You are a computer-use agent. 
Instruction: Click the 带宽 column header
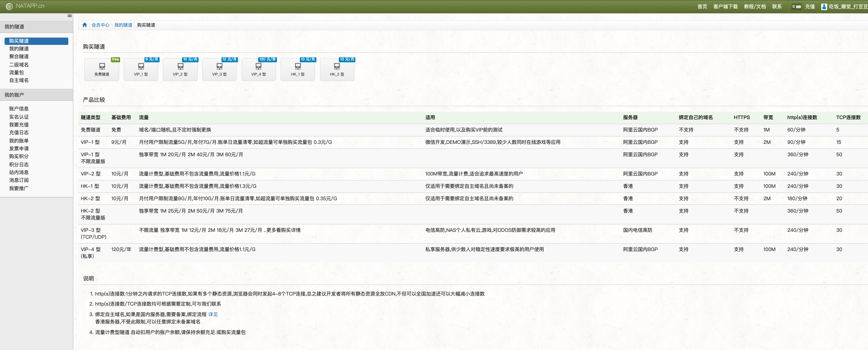[768, 118]
